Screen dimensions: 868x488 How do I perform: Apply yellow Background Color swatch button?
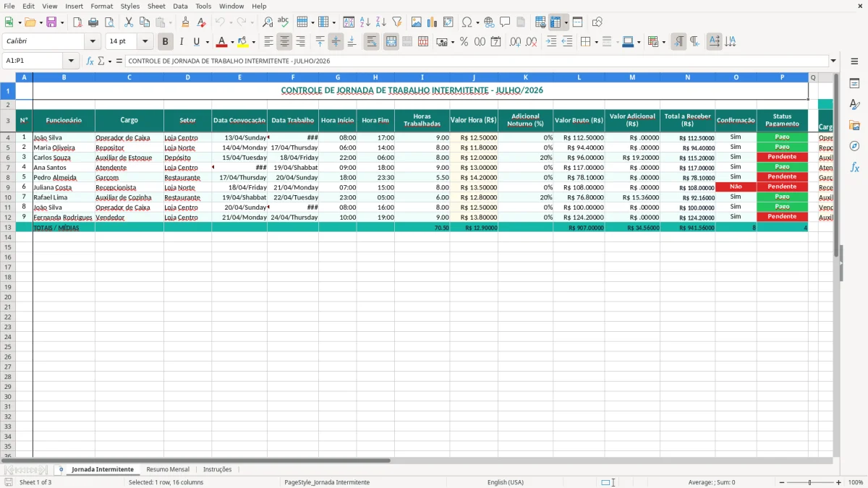[x=243, y=42]
